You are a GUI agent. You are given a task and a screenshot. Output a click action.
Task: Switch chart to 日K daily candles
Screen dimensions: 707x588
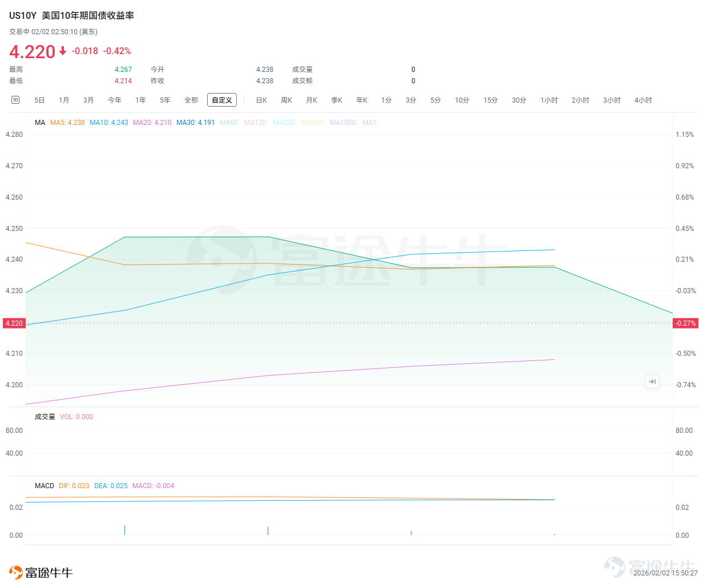(261, 100)
